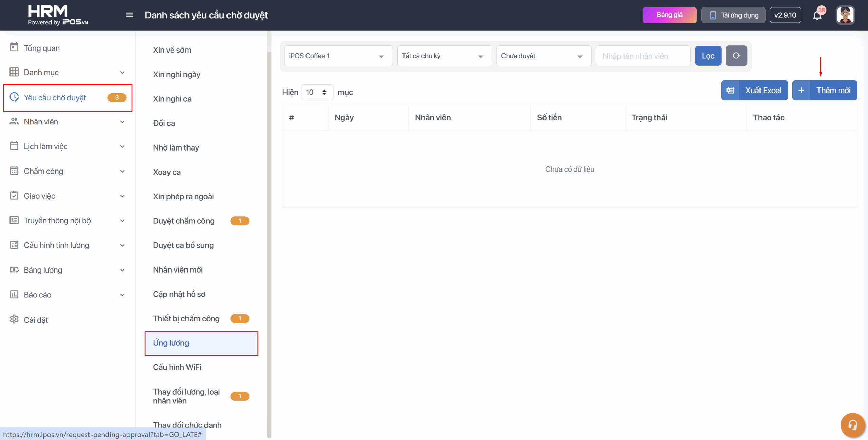Viewport: 868px width, 440px height.
Task: Click the user avatar in top-right
Action: (845, 15)
